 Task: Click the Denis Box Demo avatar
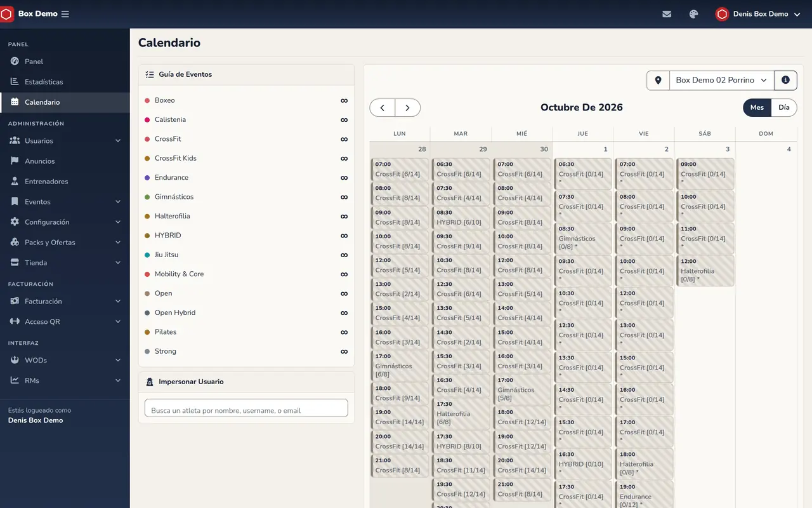pyautogui.click(x=722, y=14)
